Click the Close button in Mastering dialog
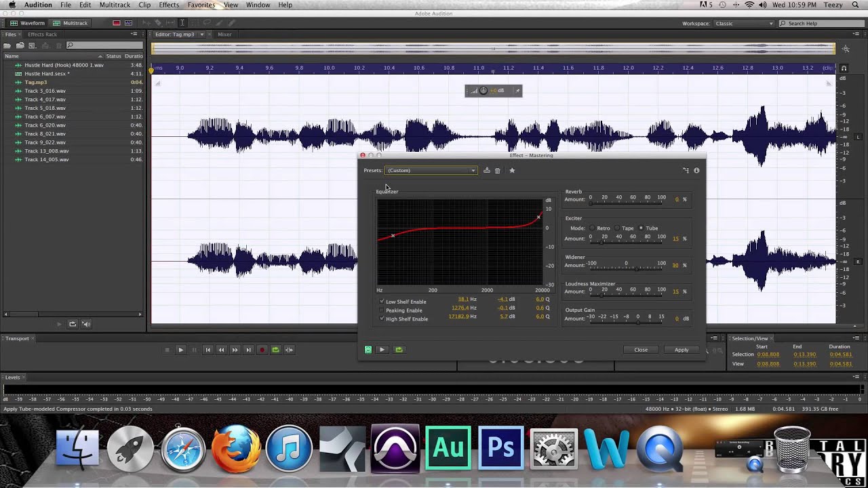Screen dimensions: 868x488 pos(641,350)
